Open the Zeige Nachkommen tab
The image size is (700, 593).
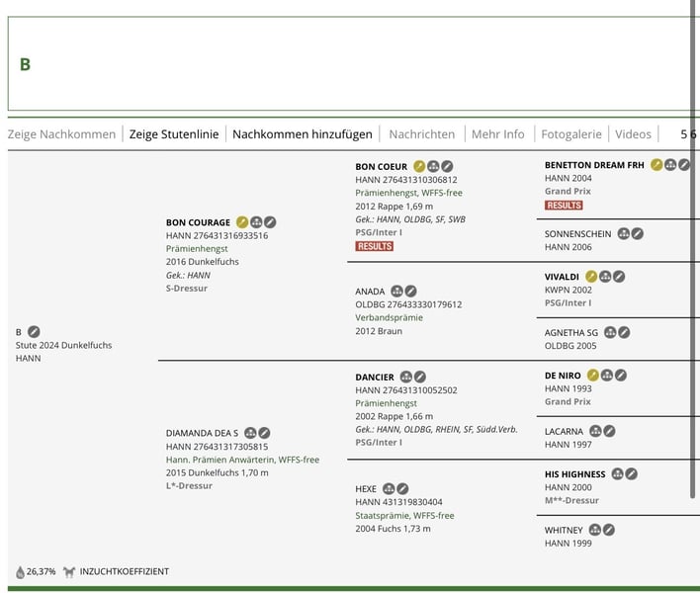(61, 134)
